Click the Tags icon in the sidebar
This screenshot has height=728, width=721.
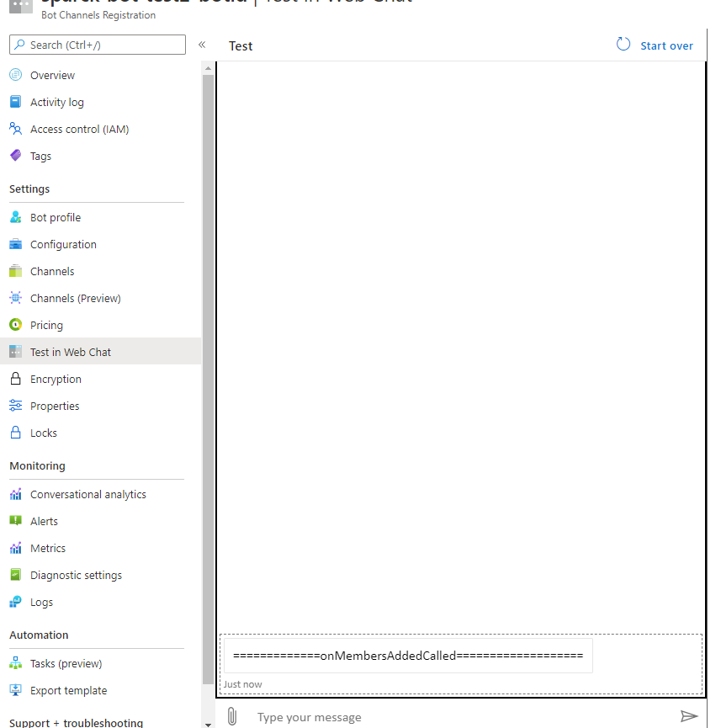coord(16,156)
